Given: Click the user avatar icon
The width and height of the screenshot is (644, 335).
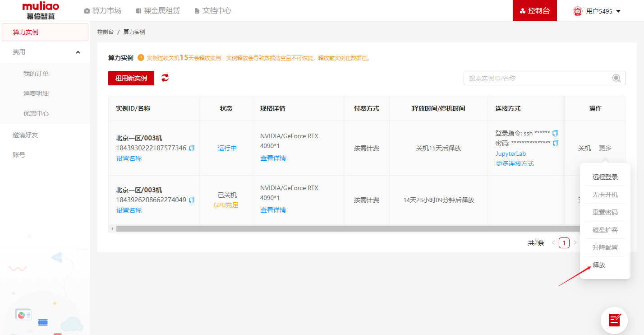Looking at the screenshot, I should 577,11.
